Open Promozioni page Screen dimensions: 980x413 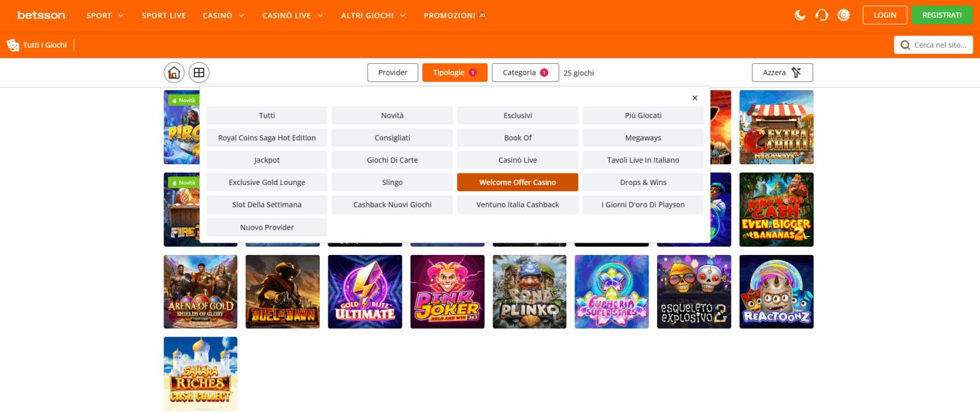tap(454, 15)
